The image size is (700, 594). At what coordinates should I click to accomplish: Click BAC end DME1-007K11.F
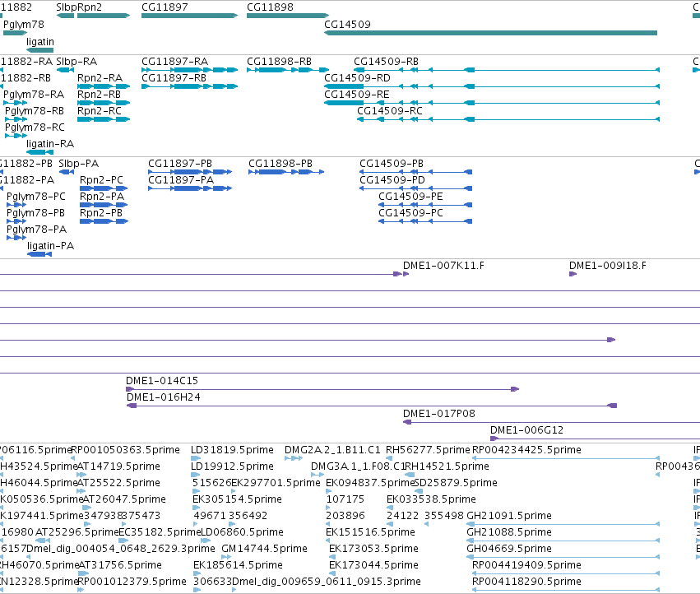pos(443,266)
